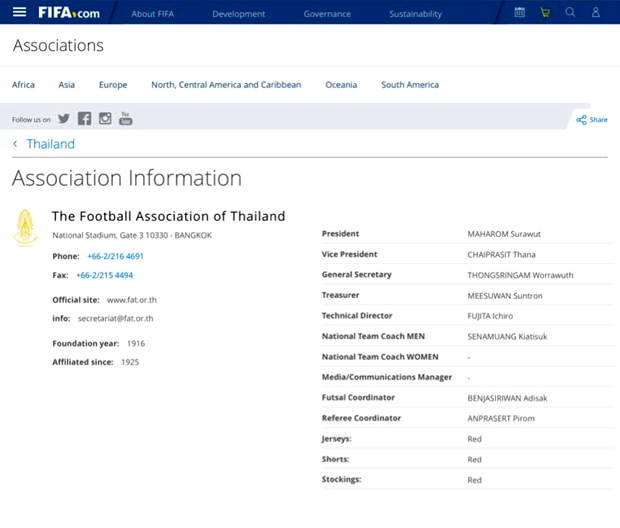Open the hamburger menu icon

19,13
